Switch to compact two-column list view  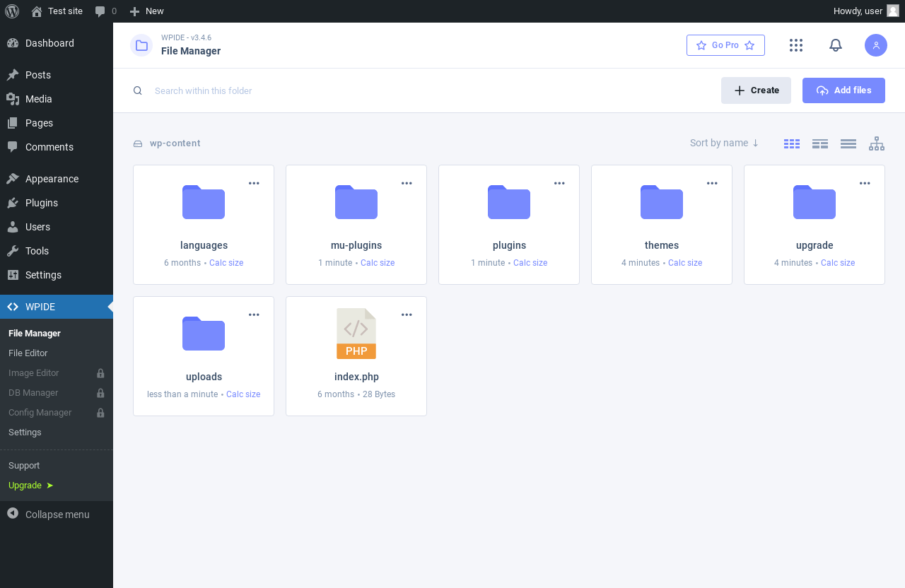click(x=820, y=143)
